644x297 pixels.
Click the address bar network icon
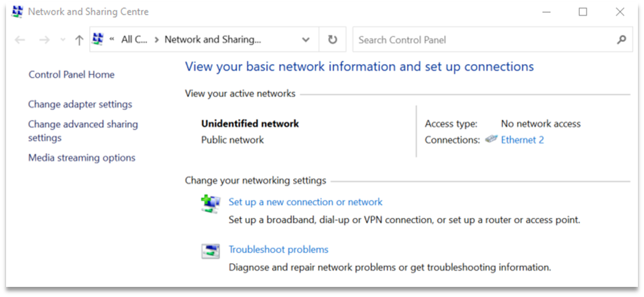pyautogui.click(x=98, y=39)
